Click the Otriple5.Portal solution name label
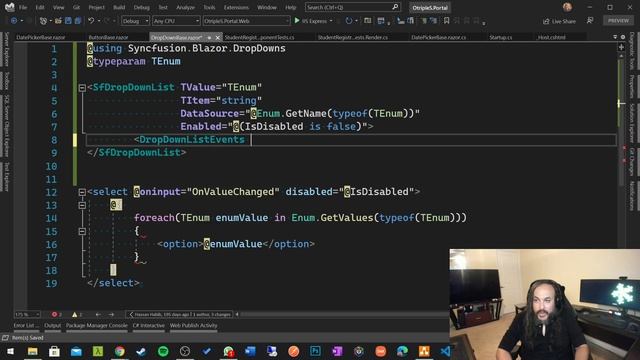This screenshot has height=360, width=640. [x=430, y=7]
